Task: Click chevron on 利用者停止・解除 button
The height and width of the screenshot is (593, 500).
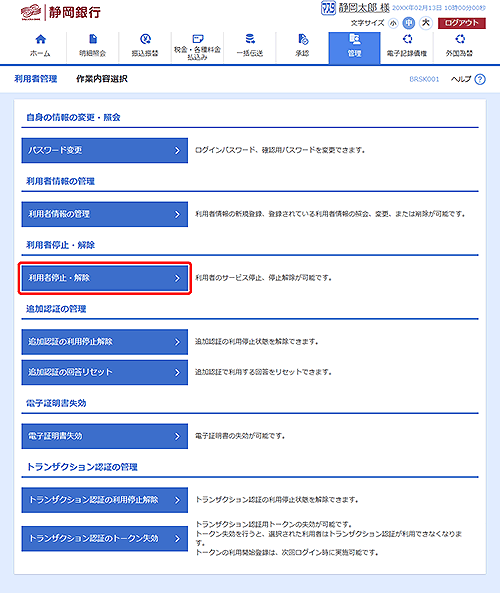Action: click(x=177, y=278)
